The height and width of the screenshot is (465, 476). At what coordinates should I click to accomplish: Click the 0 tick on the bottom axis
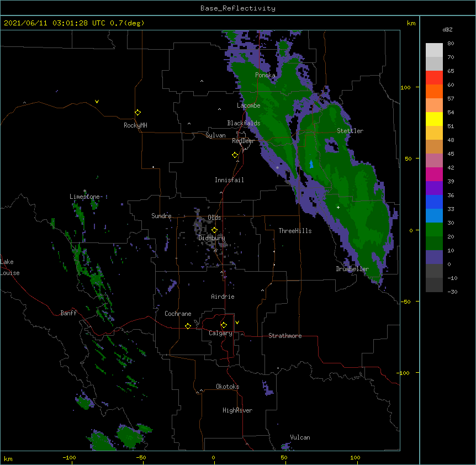coord(213,458)
